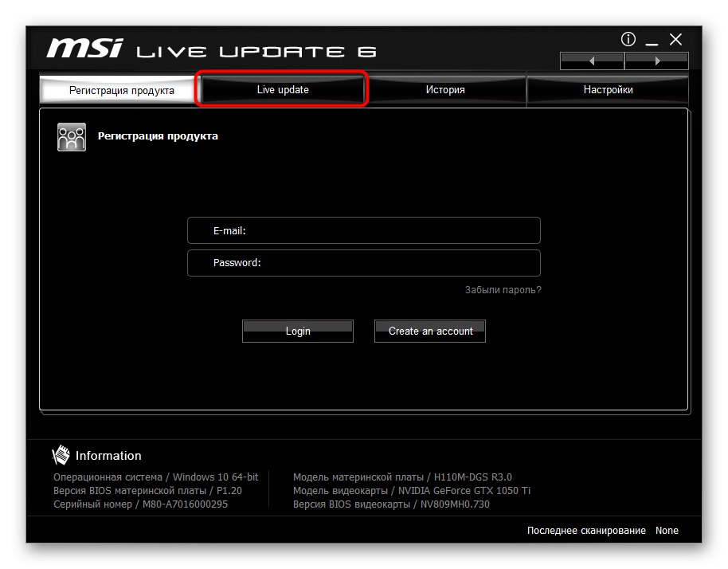Focus the Password input field
The height and width of the screenshot is (569, 728).
[x=364, y=263]
